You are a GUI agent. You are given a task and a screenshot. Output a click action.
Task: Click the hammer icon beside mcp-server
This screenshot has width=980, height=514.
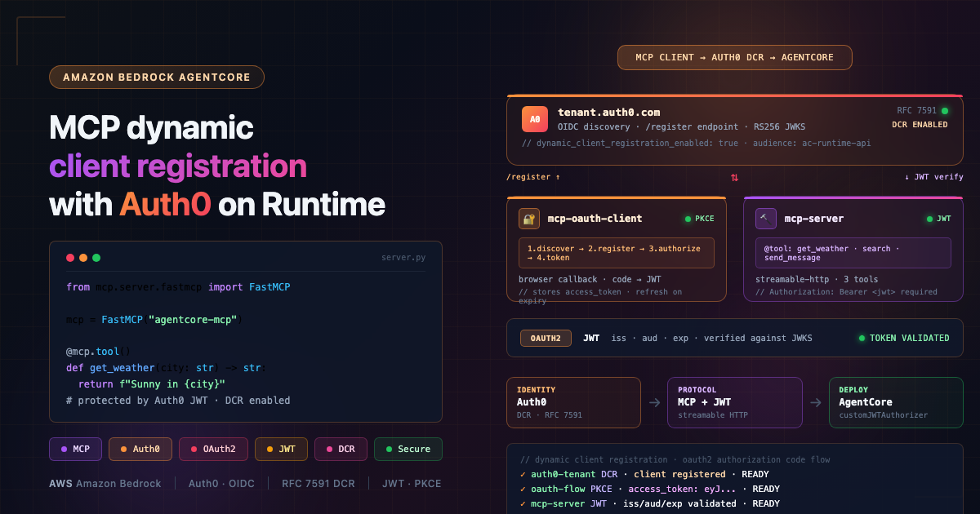click(x=766, y=219)
